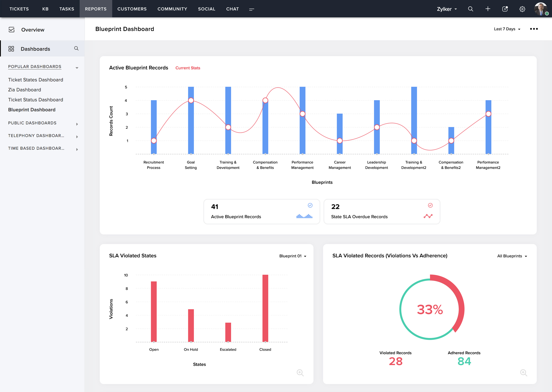Open the Zia Dashboard link
Screen dimensions: 552x392
pyautogui.click(x=25, y=90)
